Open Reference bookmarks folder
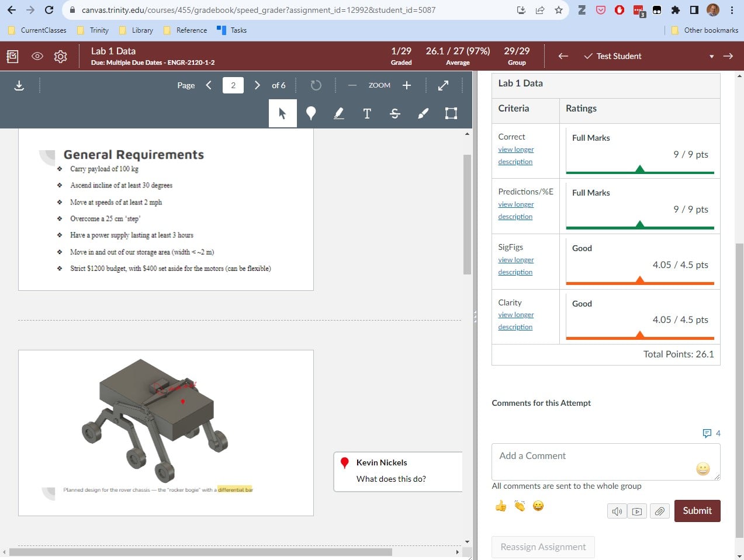744x560 pixels. 185,30
